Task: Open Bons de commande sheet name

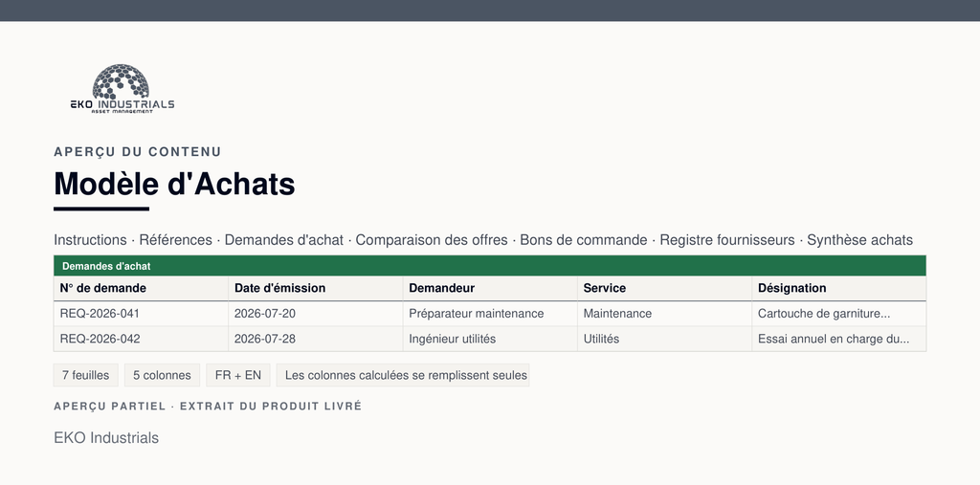Action: click(584, 240)
